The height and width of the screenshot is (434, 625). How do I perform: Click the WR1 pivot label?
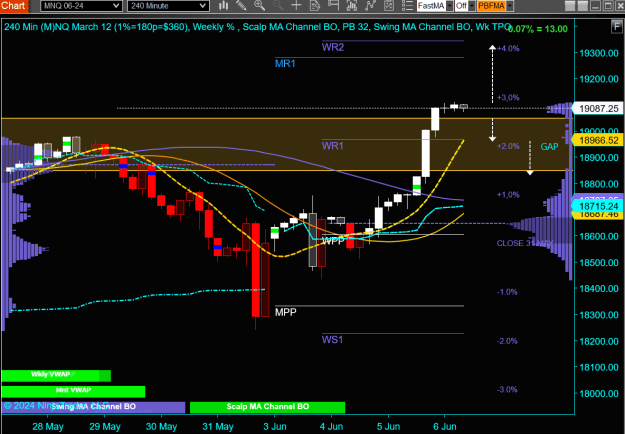click(x=332, y=146)
